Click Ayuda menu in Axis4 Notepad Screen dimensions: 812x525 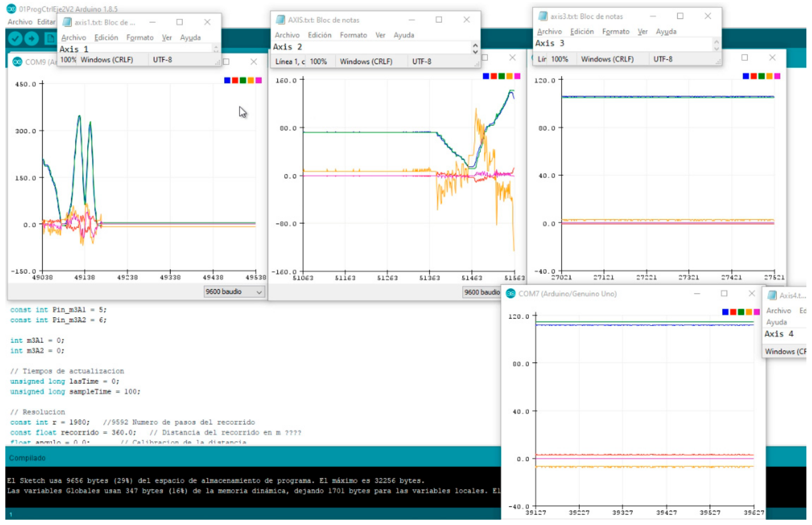click(777, 322)
